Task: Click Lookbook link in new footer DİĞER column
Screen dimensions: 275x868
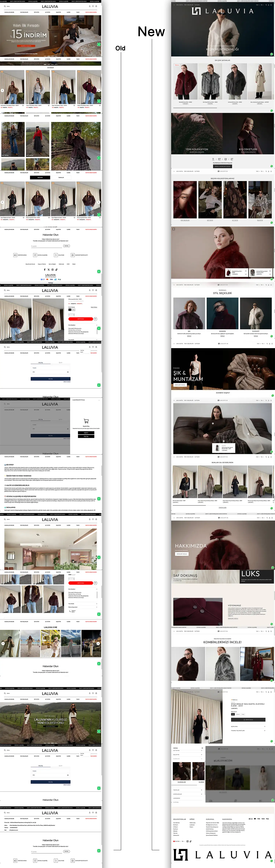Action: tap(192, 825)
